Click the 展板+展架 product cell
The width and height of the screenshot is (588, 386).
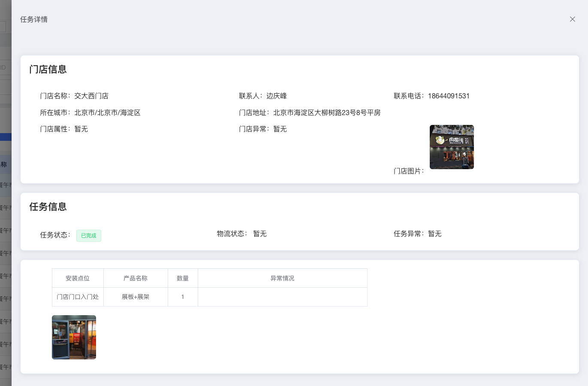pos(136,297)
